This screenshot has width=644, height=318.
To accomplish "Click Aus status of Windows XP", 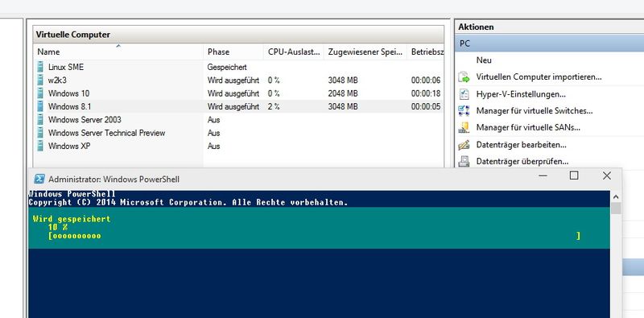I will (213, 146).
